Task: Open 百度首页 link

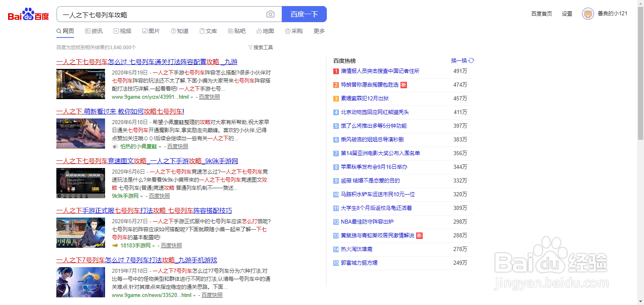Action: pyautogui.click(x=542, y=14)
